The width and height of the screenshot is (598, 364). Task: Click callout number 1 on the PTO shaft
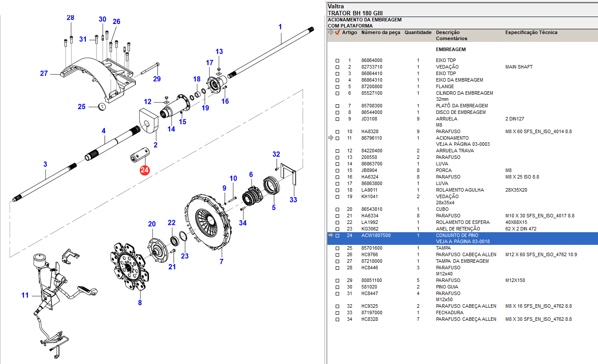tap(280, 27)
